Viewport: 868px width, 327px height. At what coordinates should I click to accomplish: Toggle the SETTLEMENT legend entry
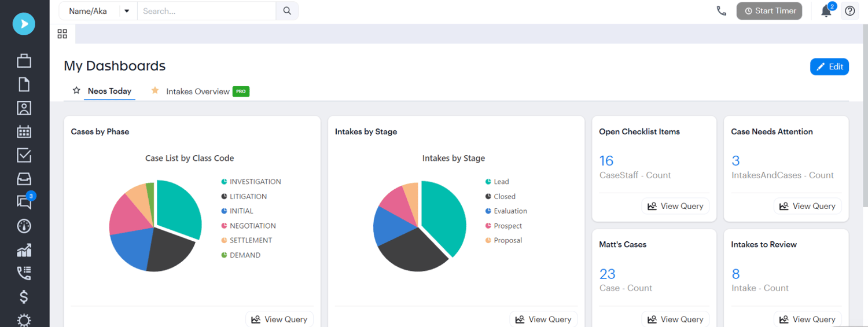(247, 240)
